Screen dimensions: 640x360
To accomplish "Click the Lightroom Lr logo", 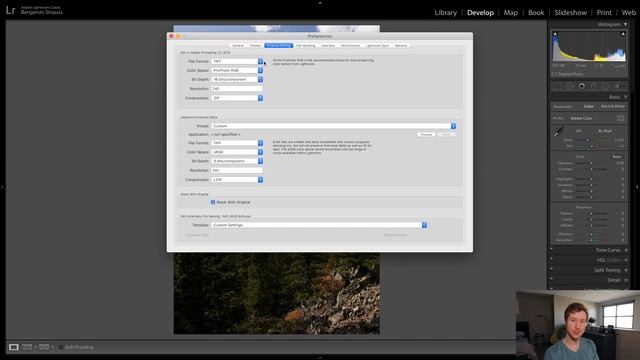I will (x=11, y=10).
